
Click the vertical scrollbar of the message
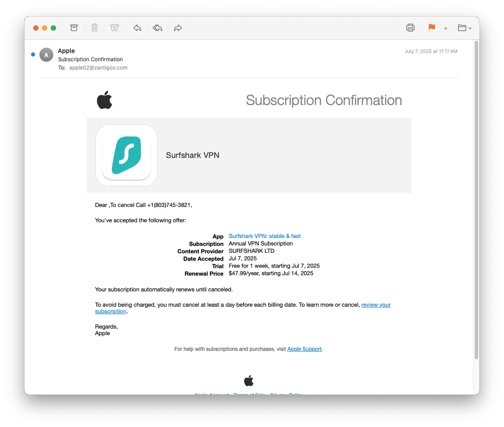point(476,199)
